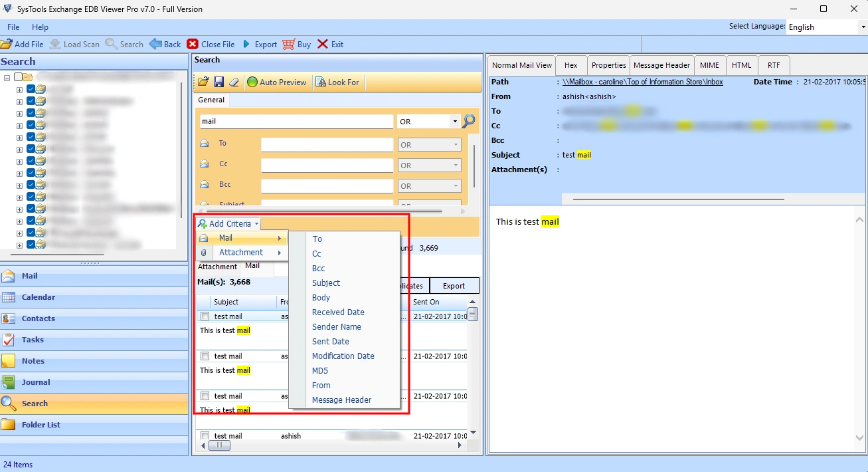The image size is (868, 472).
Task: Switch to the RTF tab
Action: (x=774, y=65)
